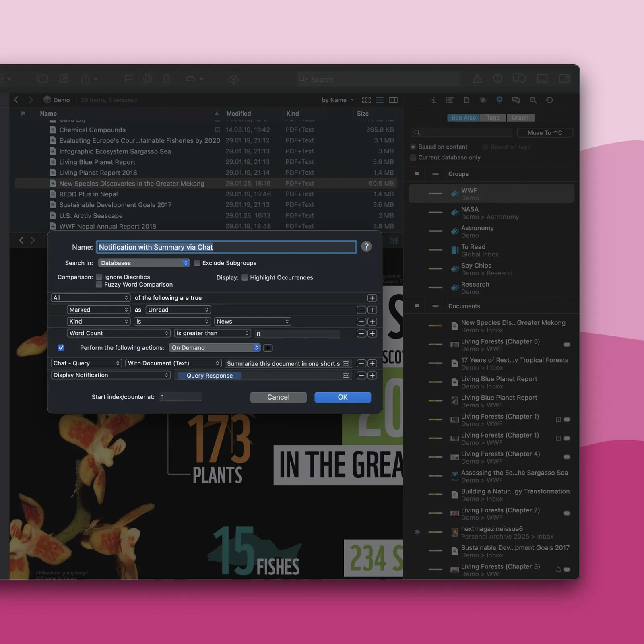The height and width of the screenshot is (644, 644).
Task: Switch to the Tags tab
Action: (x=493, y=118)
